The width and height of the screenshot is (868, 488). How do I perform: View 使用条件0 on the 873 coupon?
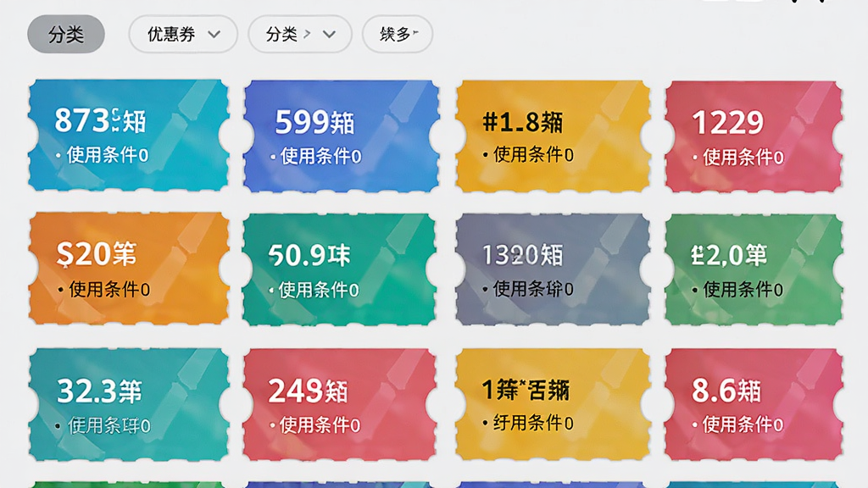(x=108, y=155)
